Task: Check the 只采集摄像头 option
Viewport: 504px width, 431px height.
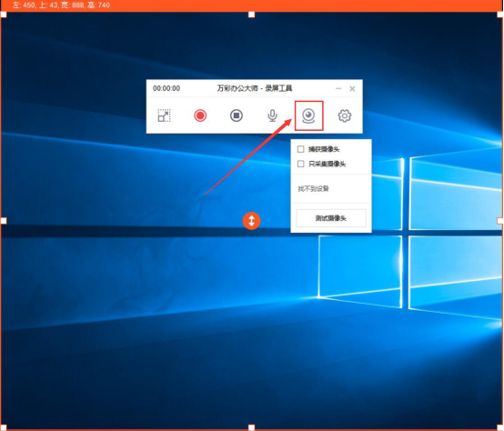Action: tap(301, 164)
